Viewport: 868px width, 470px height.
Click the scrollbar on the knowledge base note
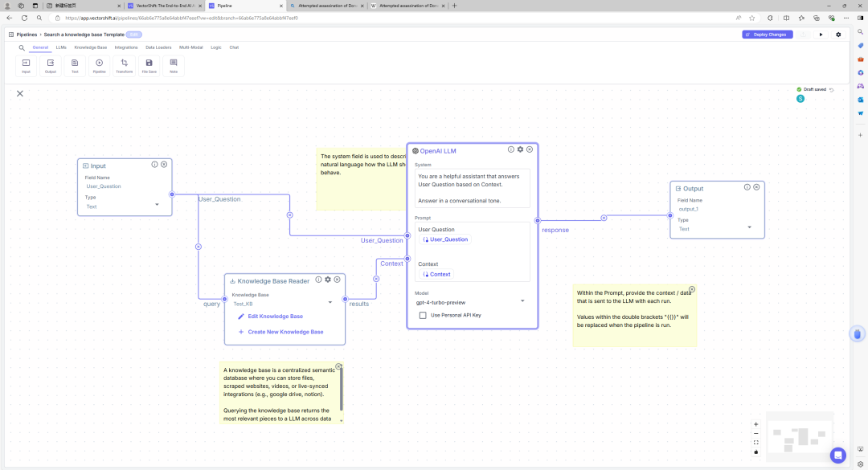point(342,390)
